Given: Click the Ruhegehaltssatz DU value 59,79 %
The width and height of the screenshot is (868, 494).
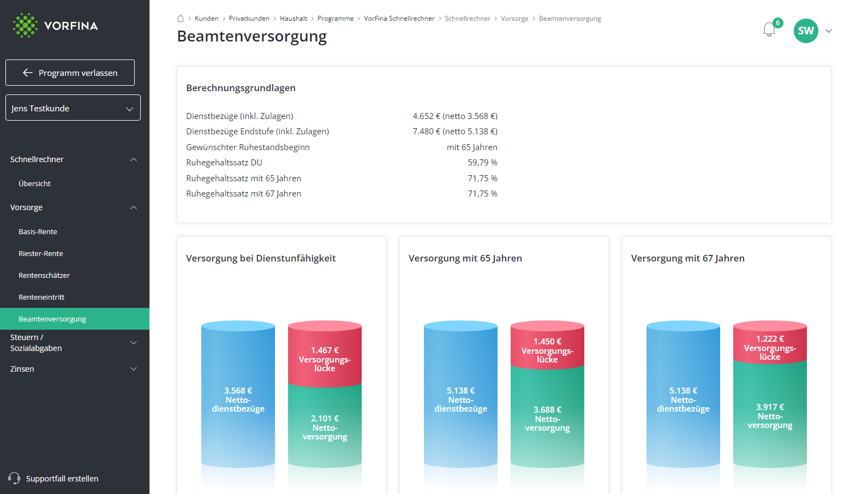Looking at the screenshot, I should (482, 163).
